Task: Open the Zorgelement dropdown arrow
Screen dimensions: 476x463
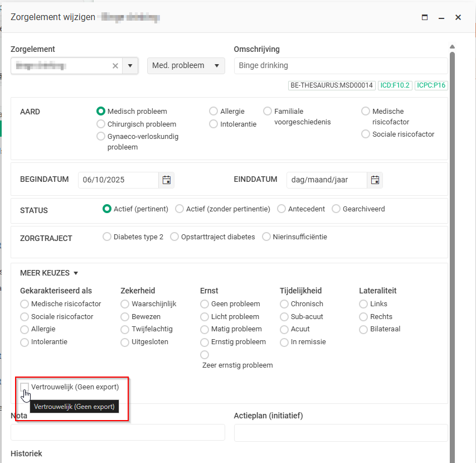Action: 130,66
